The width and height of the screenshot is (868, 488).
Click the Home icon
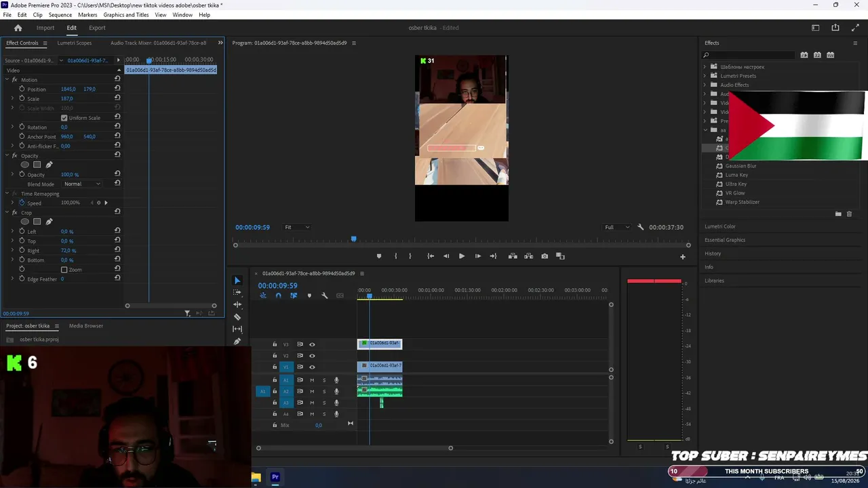click(18, 28)
